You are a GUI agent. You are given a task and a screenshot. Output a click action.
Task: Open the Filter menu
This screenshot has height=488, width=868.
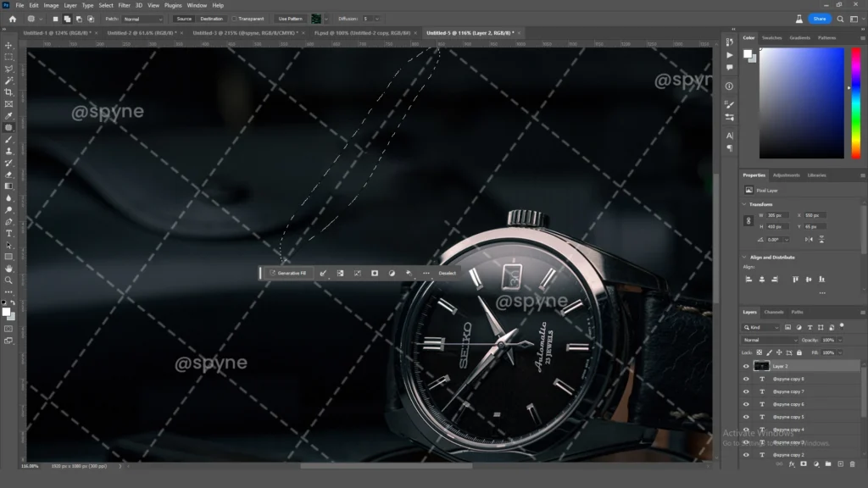tap(124, 6)
